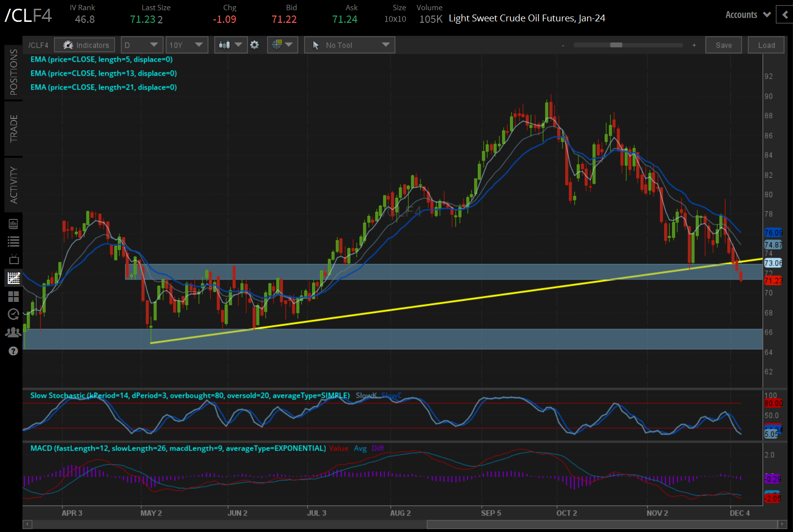The height and width of the screenshot is (532, 793).
Task: Expand the 10Y range dropdown
Action: pyautogui.click(x=186, y=45)
